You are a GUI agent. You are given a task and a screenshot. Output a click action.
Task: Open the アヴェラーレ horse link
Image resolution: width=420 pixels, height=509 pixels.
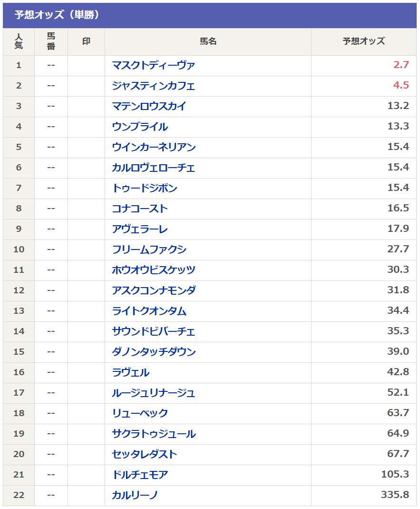pos(140,229)
